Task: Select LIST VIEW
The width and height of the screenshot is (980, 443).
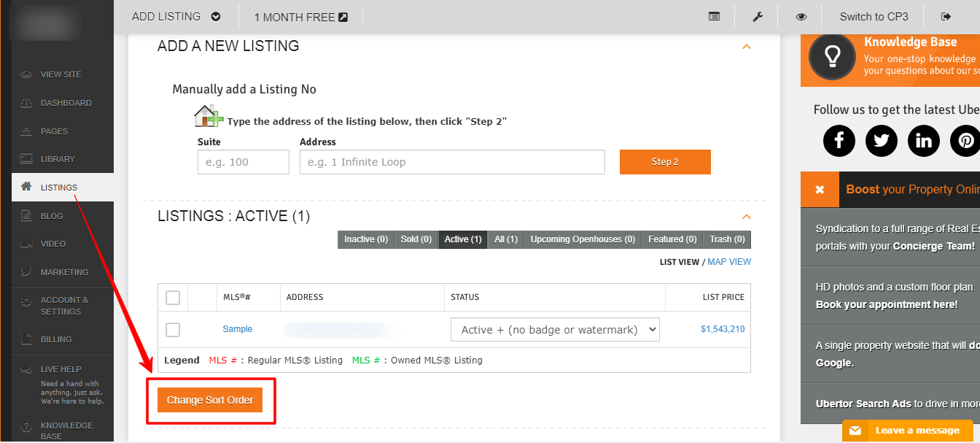Action: (x=679, y=262)
